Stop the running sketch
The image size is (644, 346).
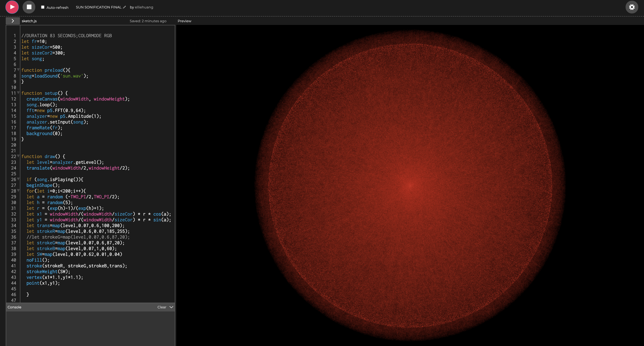point(29,7)
